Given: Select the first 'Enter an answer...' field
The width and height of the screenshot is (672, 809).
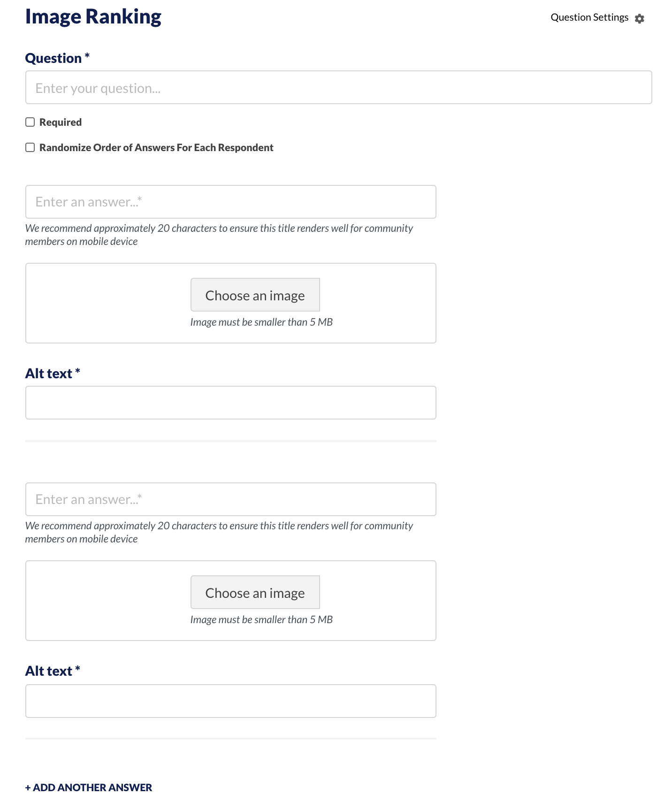Looking at the screenshot, I should [230, 202].
